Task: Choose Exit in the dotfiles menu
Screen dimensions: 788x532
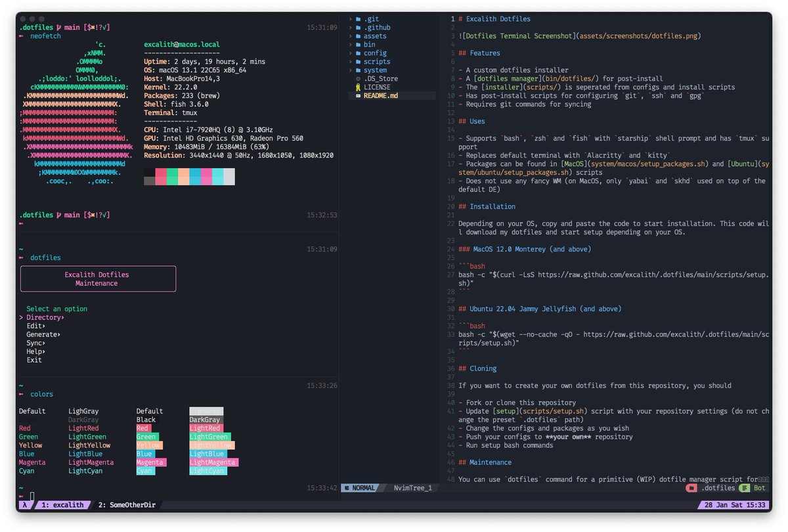Action: point(34,360)
